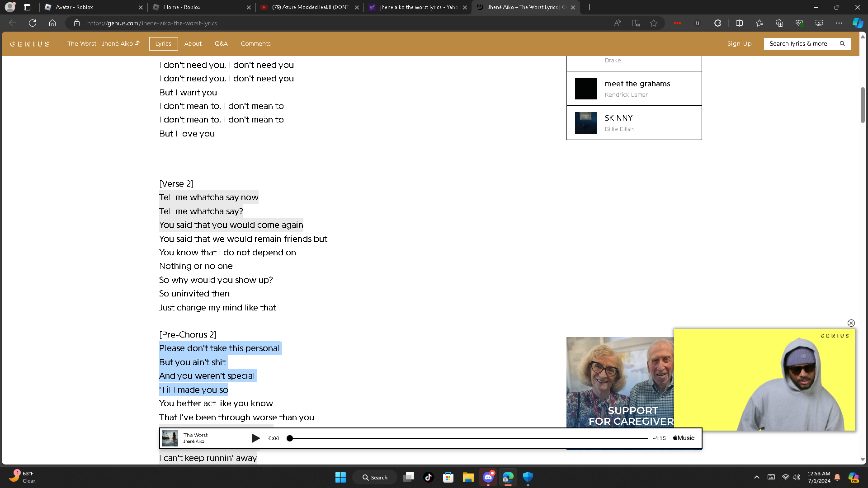This screenshot has height=488, width=868.
Task: Start a screenshot with the scissors icon
Action: pos(819,23)
